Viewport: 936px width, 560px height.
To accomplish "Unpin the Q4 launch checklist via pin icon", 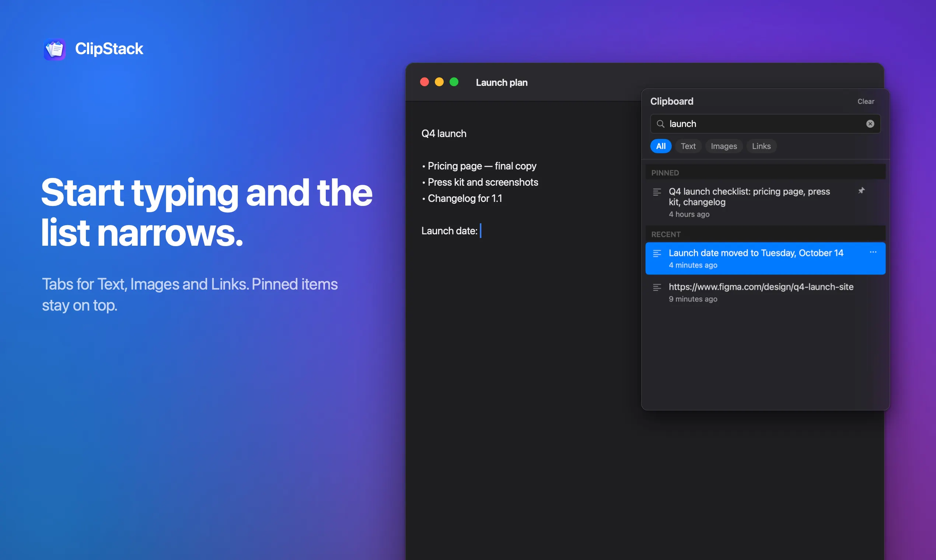I will click(861, 190).
